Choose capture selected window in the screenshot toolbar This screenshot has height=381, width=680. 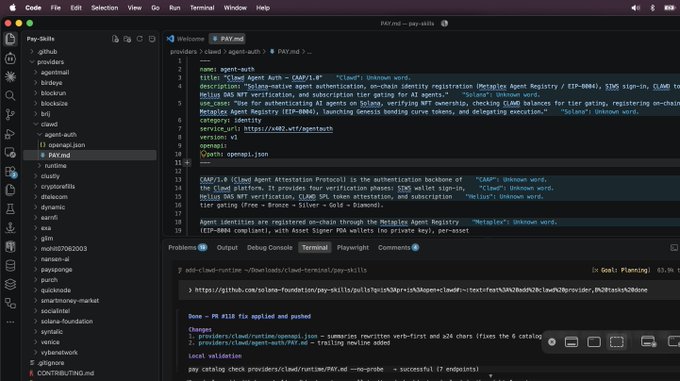tap(594, 342)
